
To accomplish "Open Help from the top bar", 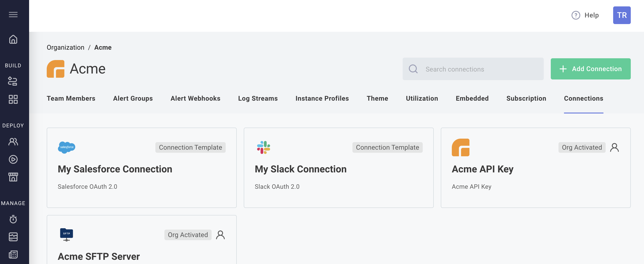I will pos(585,15).
